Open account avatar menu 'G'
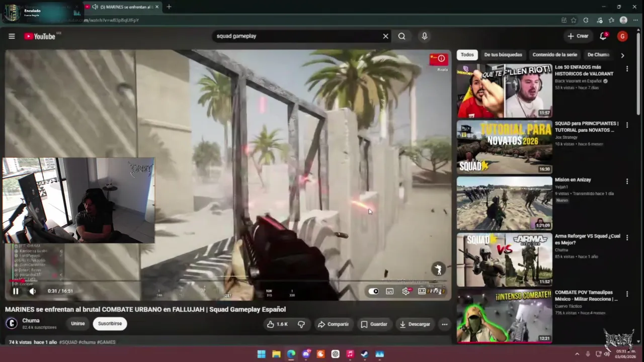The width and height of the screenshot is (644, 362). tap(622, 36)
